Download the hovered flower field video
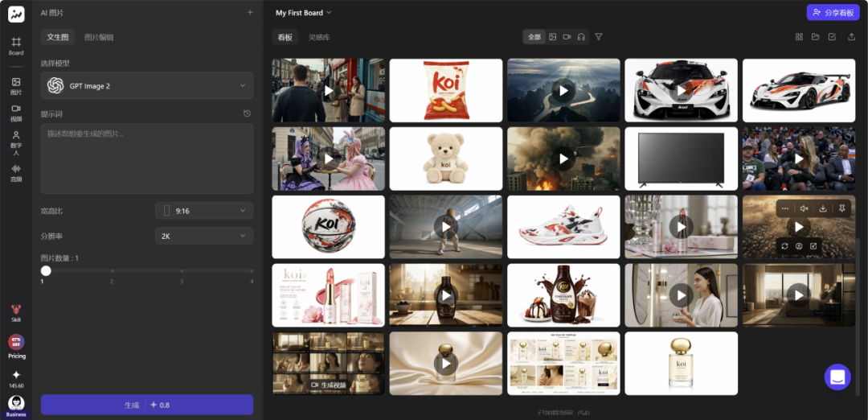868x420 pixels. pyautogui.click(x=823, y=208)
